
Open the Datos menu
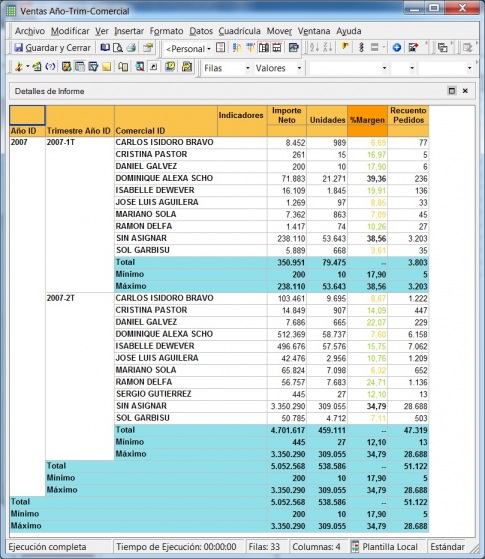[201, 31]
